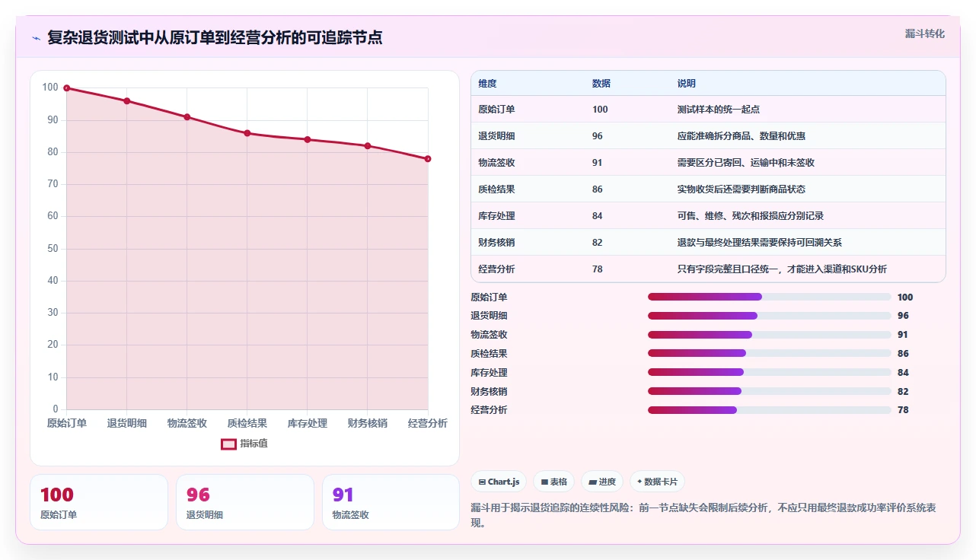Click the chart data point for 质检结果
Screen dimensions: 976x560
(247, 133)
